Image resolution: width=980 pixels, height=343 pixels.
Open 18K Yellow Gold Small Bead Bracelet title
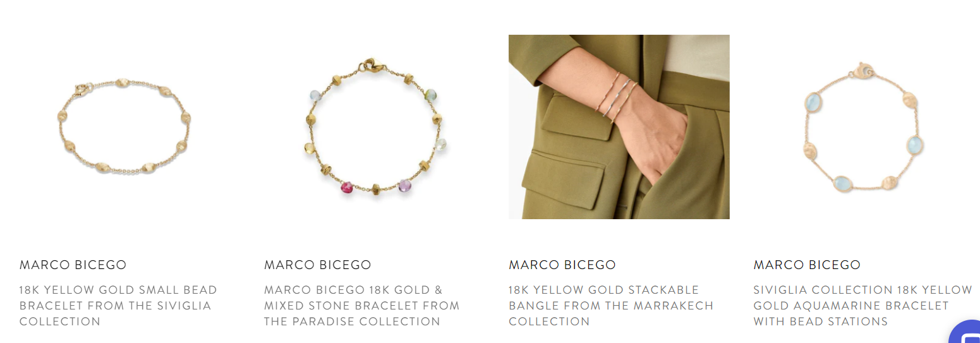(x=118, y=306)
